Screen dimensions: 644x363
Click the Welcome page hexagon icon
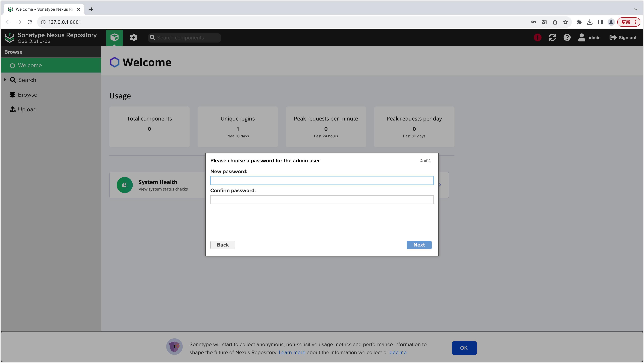pyautogui.click(x=115, y=62)
